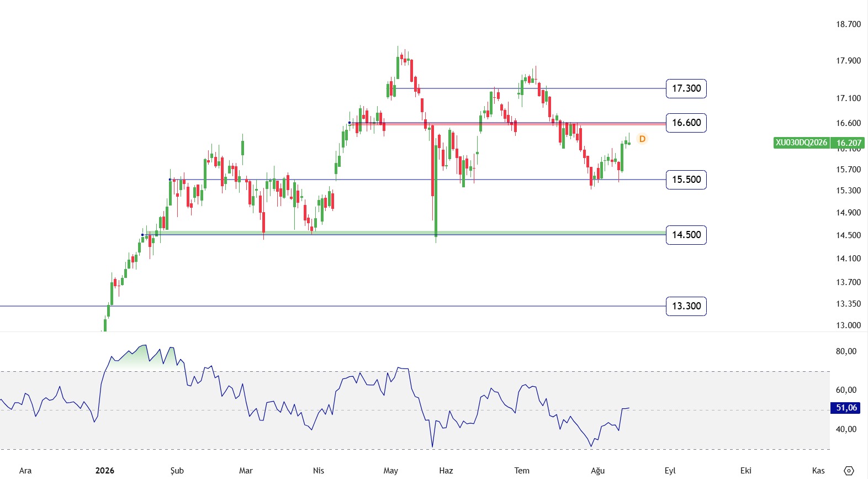Click 40,00 on the RSI scale
The height and width of the screenshot is (479, 868).
click(846, 429)
